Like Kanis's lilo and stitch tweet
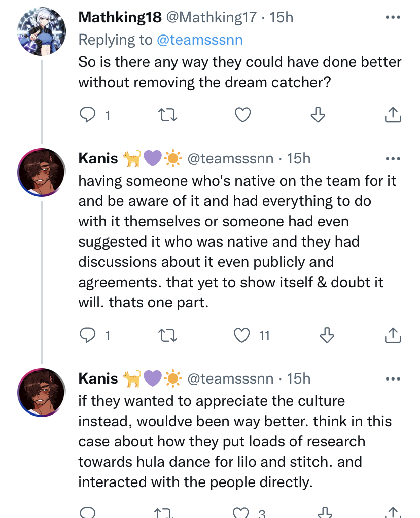The width and height of the screenshot is (420, 518). 241,513
